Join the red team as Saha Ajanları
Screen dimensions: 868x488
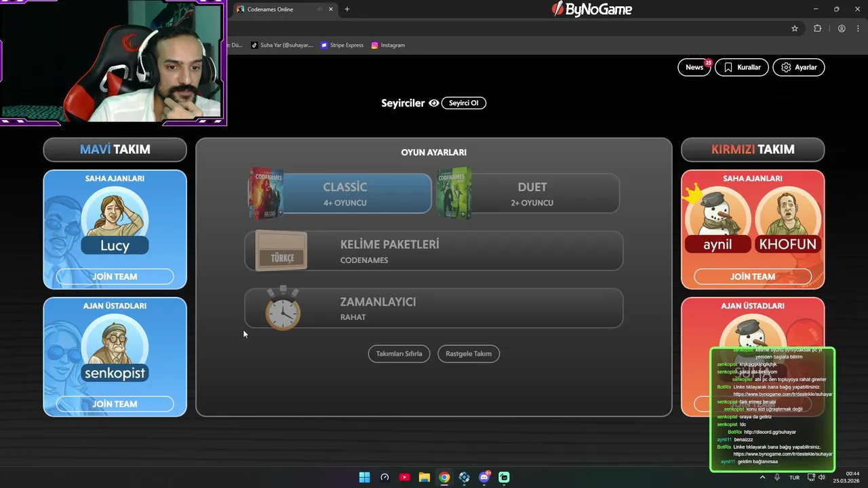pos(753,277)
